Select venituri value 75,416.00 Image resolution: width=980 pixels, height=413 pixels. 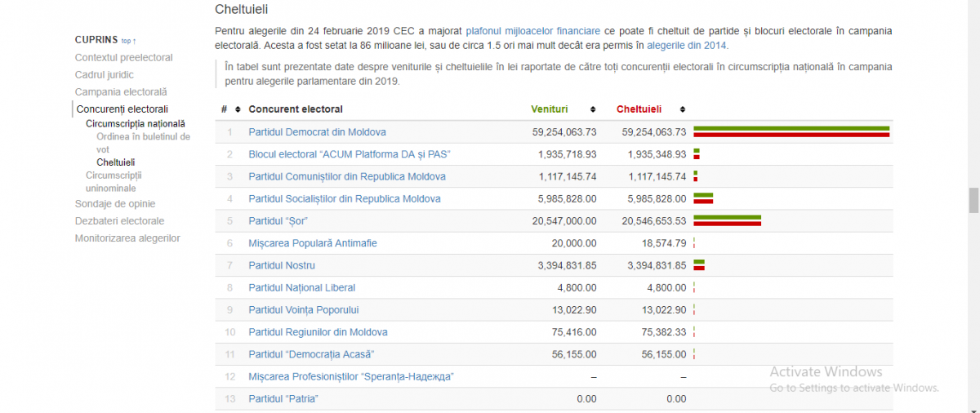[x=574, y=332]
